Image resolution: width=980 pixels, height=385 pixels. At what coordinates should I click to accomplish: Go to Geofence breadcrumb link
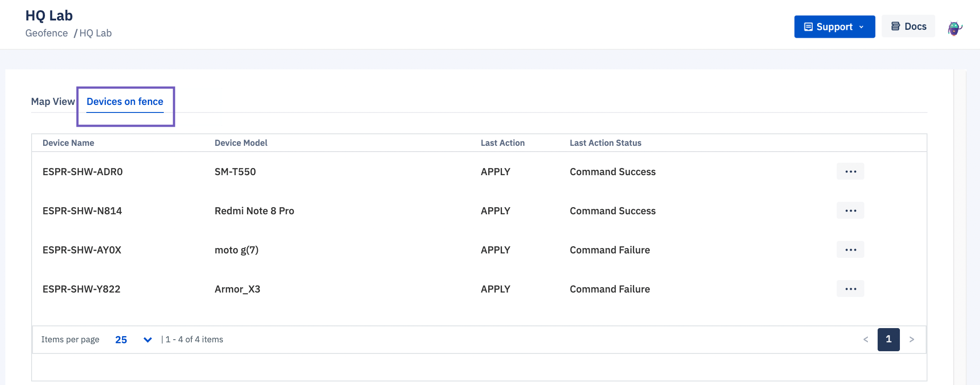(46, 33)
